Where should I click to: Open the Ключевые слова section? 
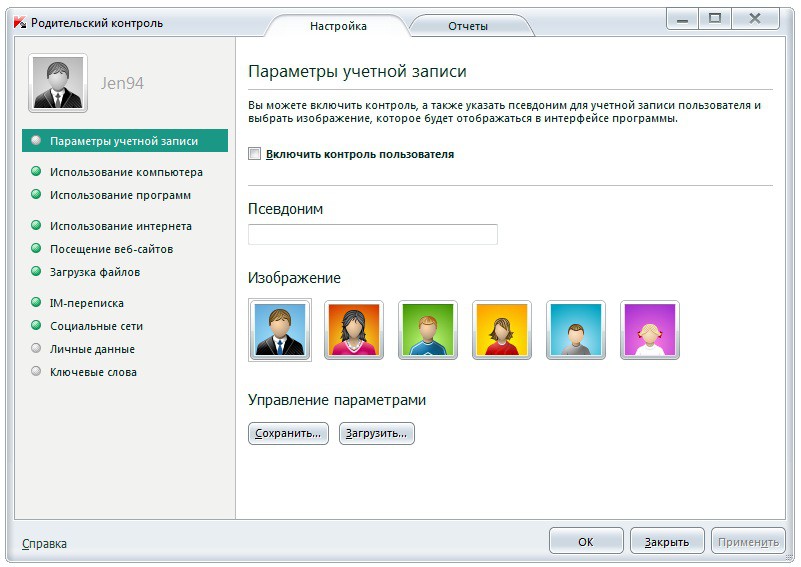93,372
